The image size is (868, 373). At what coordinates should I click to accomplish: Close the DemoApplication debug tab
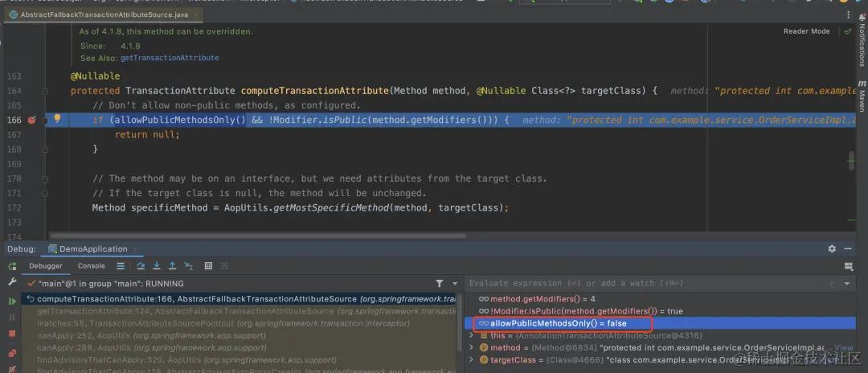pyautogui.click(x=135, y=249)
